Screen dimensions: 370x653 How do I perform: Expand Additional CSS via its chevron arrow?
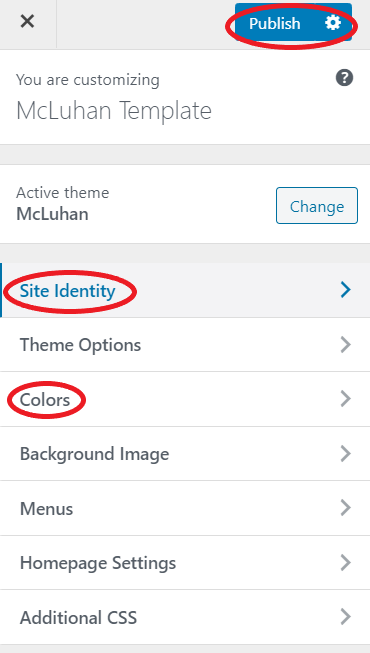(345, 617)
